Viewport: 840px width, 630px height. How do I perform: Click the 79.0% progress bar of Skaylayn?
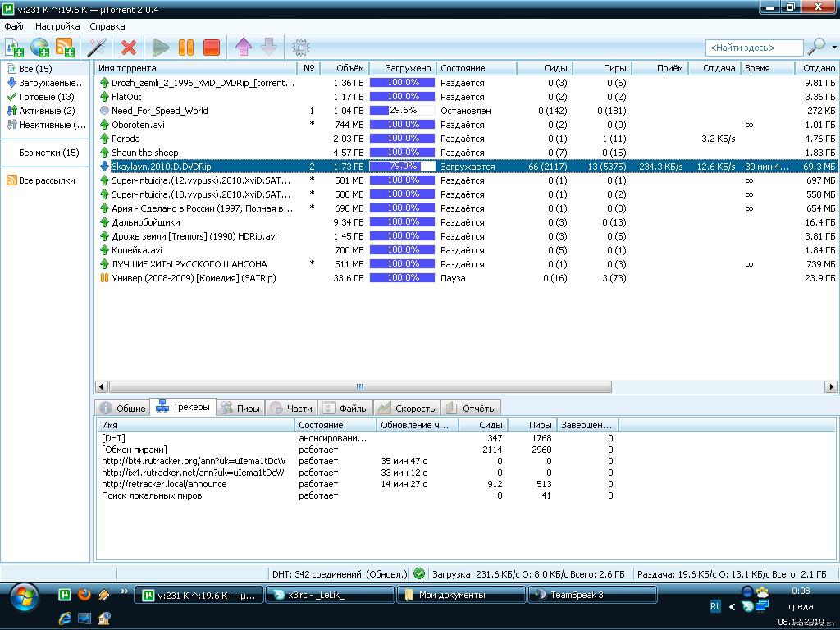(402, 166)
